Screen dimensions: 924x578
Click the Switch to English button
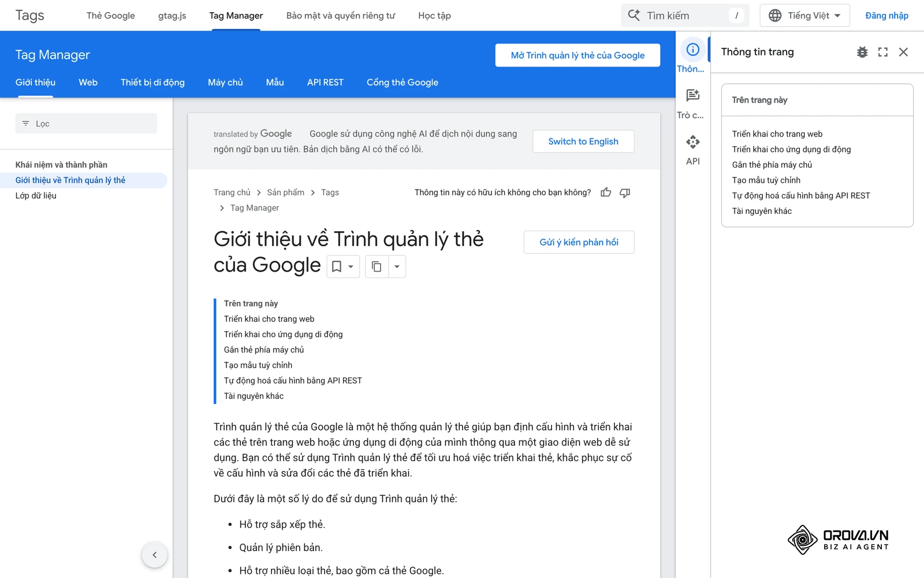583,141
